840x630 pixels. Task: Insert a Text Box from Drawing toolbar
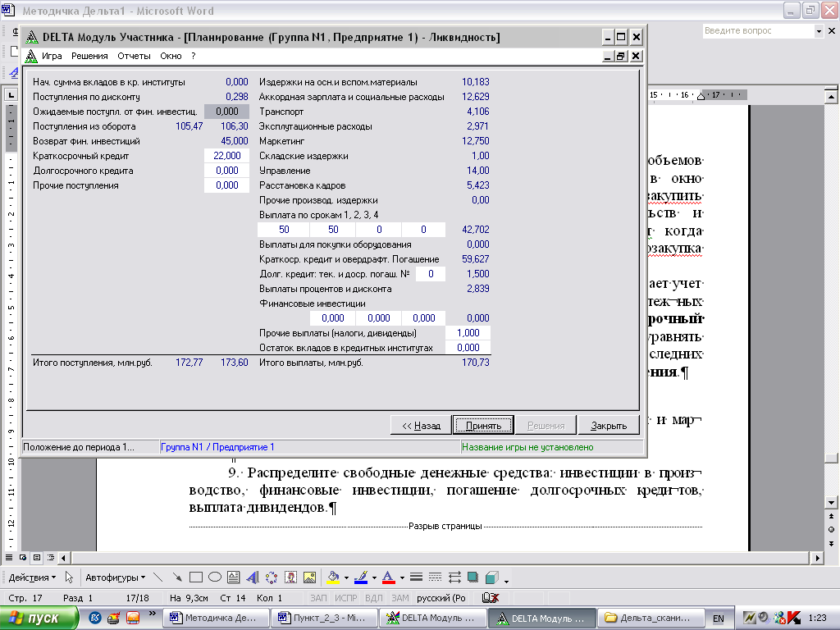tap(234, 577)
